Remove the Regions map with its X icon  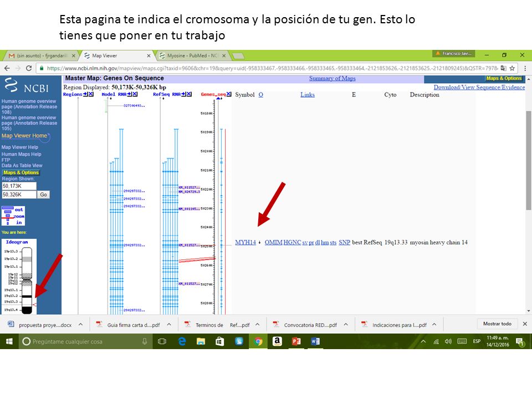(91, 94)
